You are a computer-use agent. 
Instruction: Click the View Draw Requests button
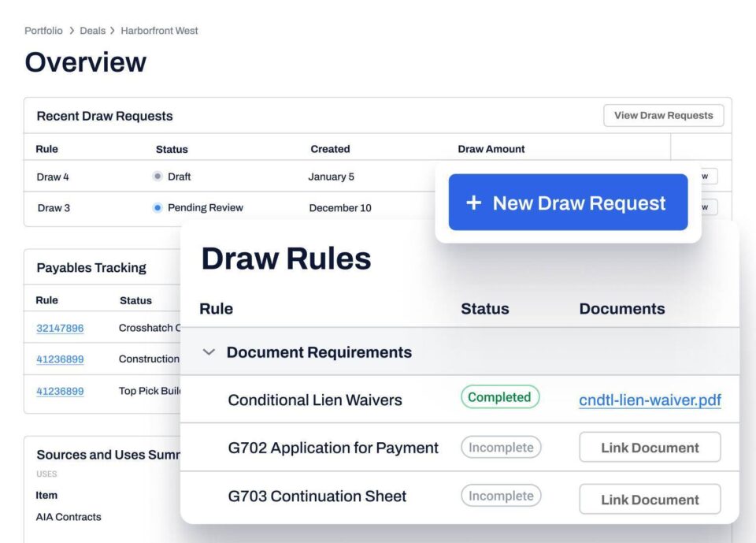click(663, 115)
